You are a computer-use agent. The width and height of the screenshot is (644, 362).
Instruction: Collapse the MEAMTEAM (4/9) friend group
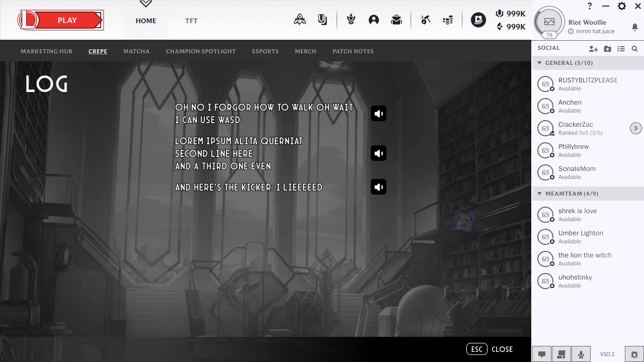tap(540, 194)
